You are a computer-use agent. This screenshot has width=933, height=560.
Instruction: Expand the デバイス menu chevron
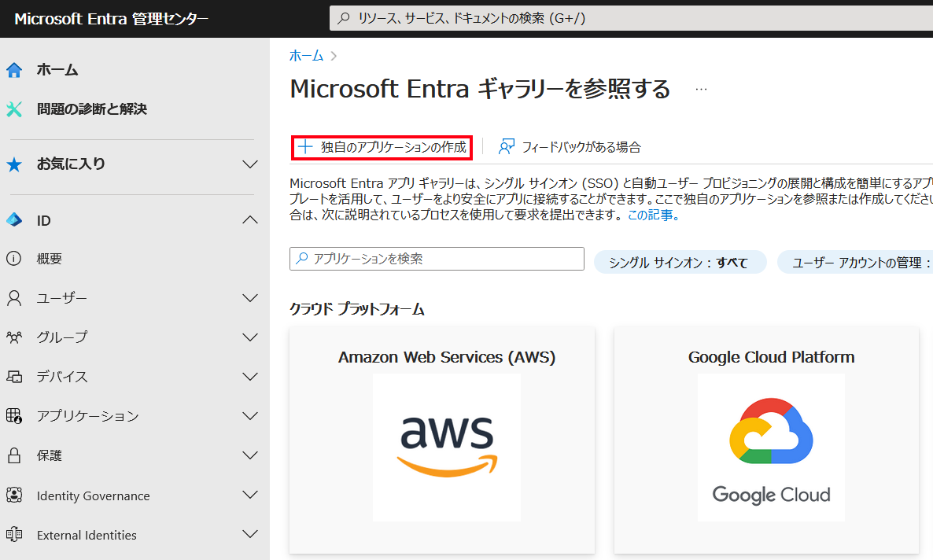(250, 377)
